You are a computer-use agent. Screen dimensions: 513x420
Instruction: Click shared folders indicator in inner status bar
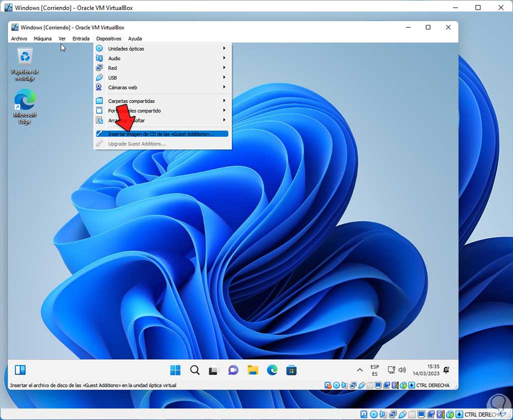click(x=370, y=385)
